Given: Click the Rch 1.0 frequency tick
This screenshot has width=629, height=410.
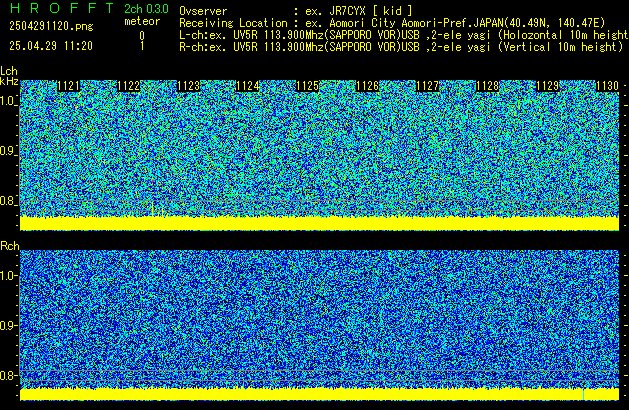Looking at the screenshot, I should click(x=8, y=276).
